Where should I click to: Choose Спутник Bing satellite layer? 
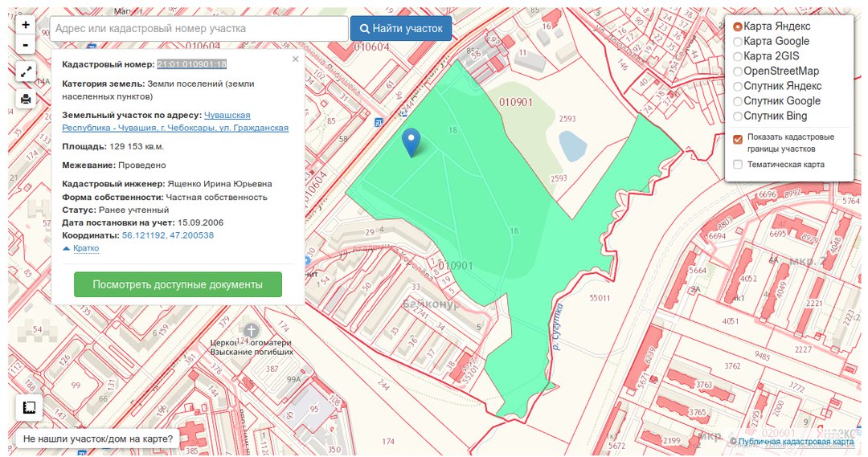(x=738, y=116)
